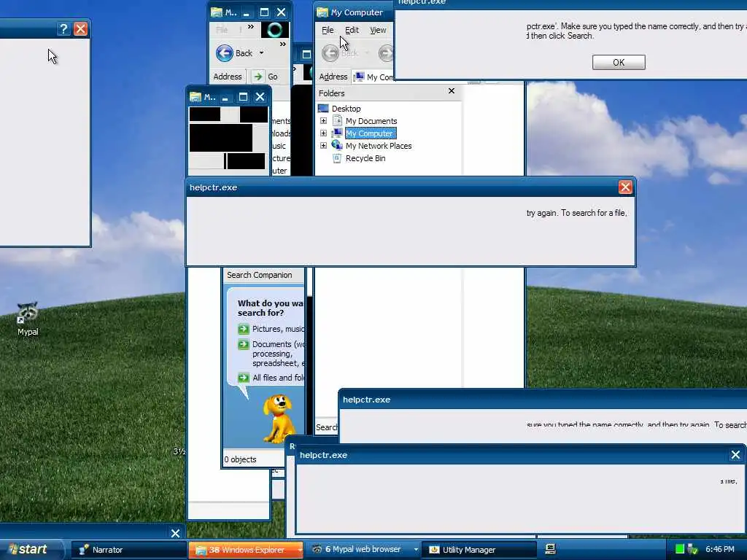Image resolution: width=747 pixels, height=560 pixels.
Task: Click folder icon in upper small window title
Action: coord(217,12)
